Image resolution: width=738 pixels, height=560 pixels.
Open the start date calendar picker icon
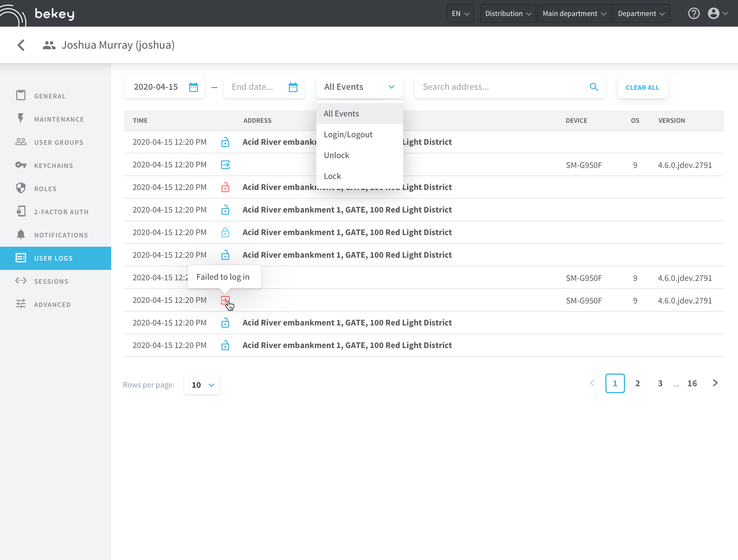click(193, 87)
